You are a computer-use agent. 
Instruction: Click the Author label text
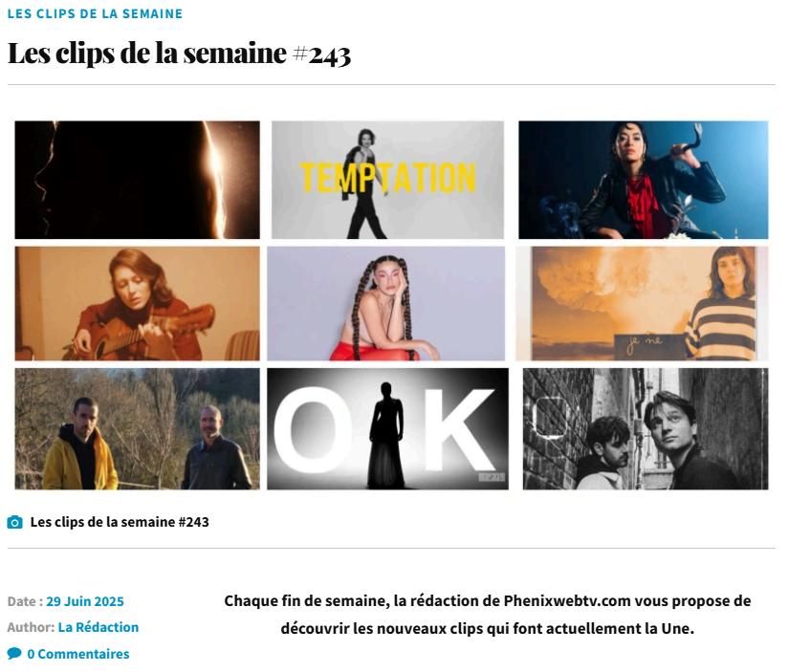(31, 627)
